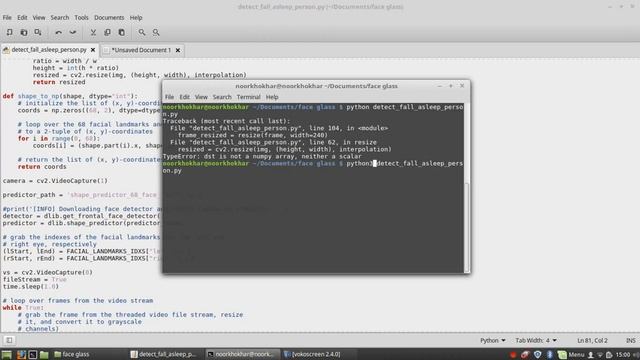The image size is (640, 360).
Task: Launch the terminal from the panel launcher
Action: pos(33,354)
